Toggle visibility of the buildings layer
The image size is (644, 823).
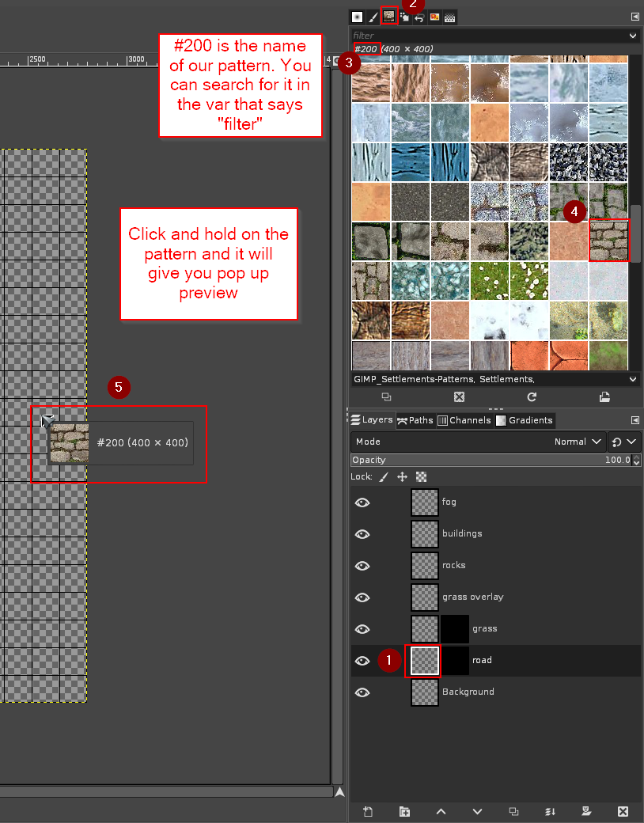pyautogui.click(x=362, y=534)
